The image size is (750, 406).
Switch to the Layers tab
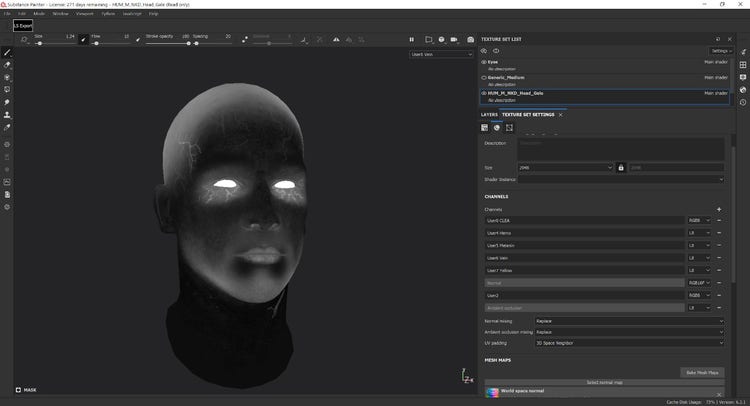click(x=489, y=115)
